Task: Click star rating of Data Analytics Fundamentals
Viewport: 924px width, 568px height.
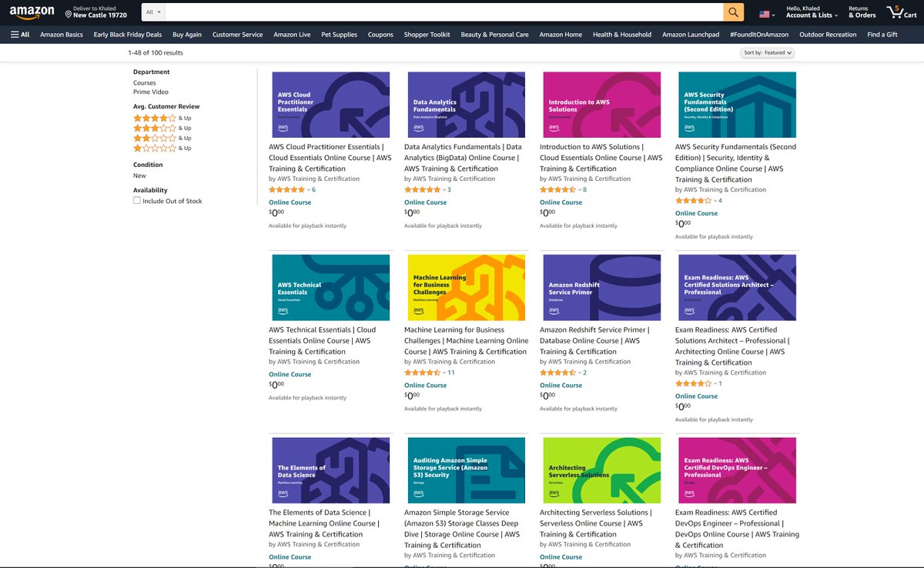Action: click(422, 189)
